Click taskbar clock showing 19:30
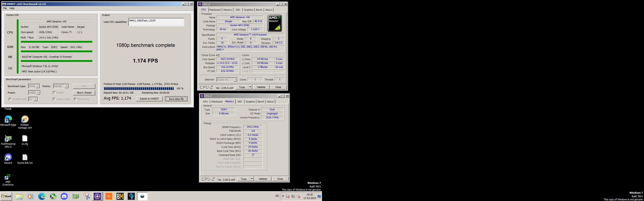 coord(309,196)
